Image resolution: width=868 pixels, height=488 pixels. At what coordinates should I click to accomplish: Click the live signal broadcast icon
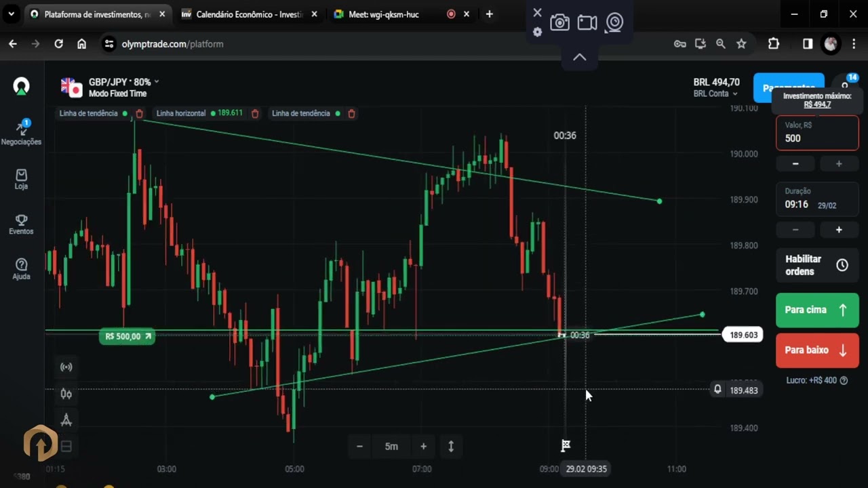click(x=66, y=367)
